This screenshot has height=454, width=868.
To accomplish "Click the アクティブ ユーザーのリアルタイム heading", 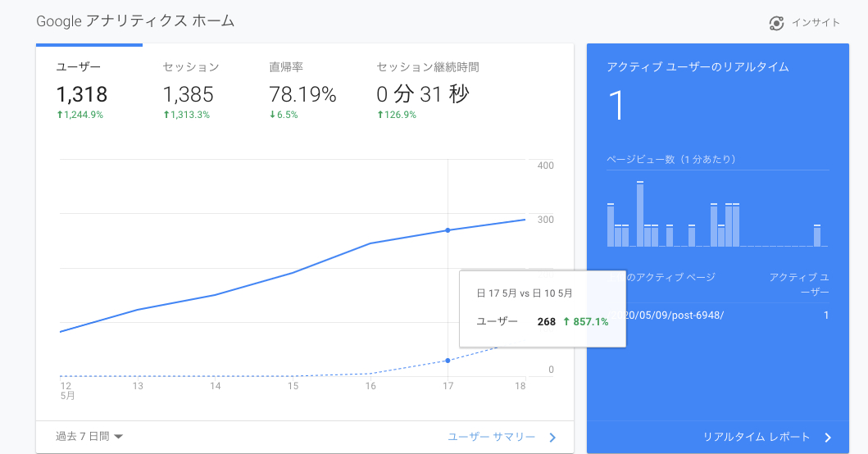I will (x=698, y=67).
